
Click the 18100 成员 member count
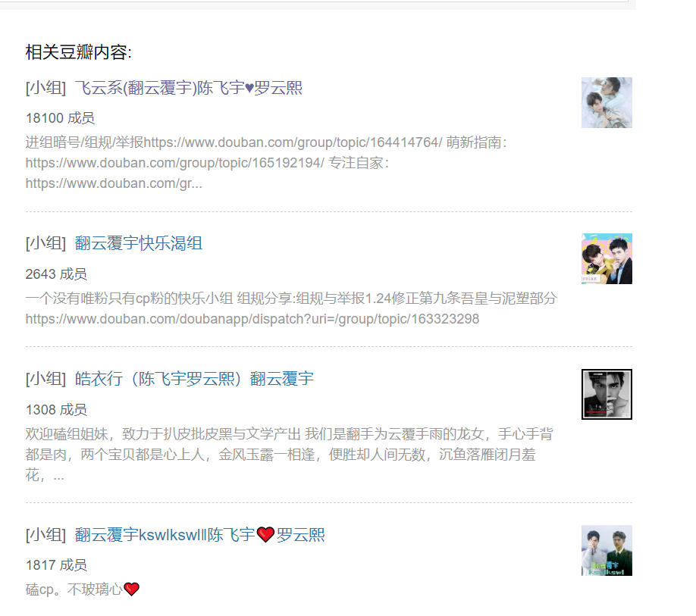[60, 118]
